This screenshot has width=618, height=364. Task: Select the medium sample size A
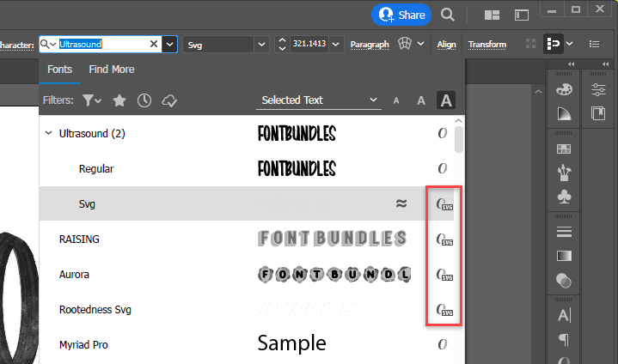421,101
